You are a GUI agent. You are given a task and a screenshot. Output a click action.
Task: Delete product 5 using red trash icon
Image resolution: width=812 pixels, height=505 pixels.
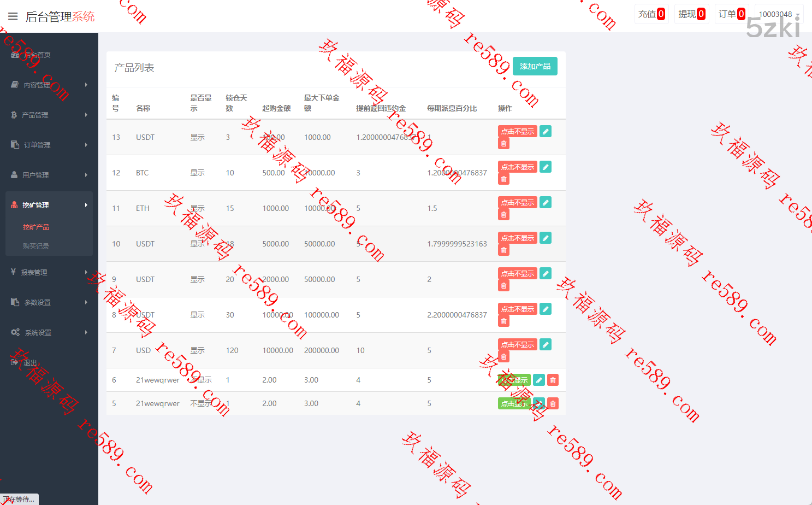point(553,403)
